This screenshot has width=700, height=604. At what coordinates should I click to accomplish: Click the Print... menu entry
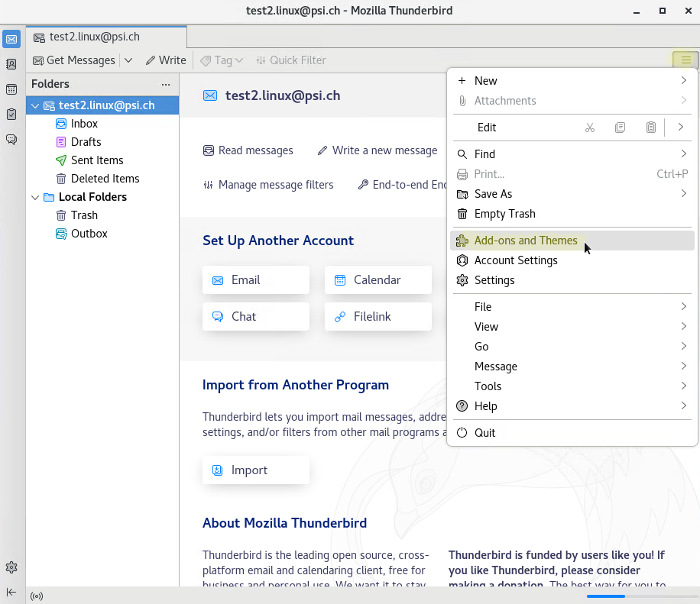point(572,174)
